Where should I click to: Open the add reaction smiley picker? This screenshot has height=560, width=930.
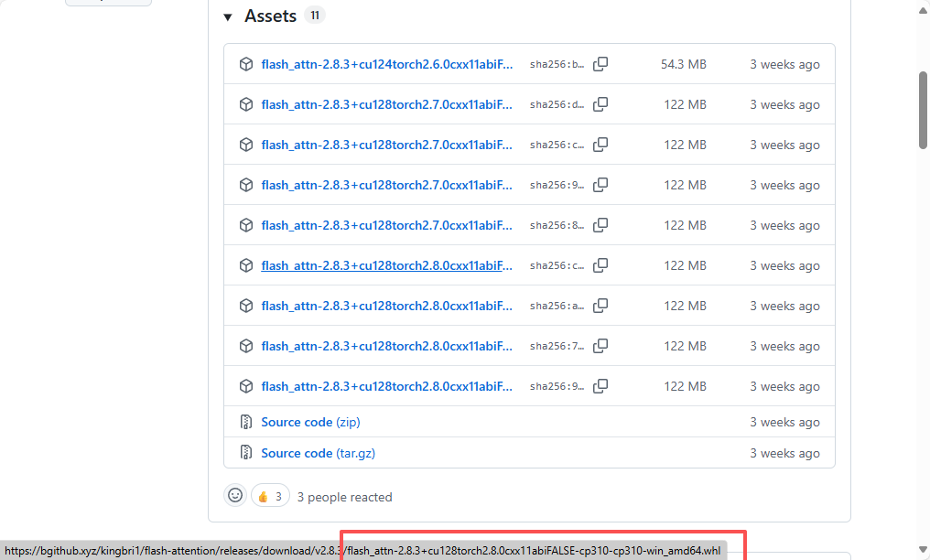[235, 495]
